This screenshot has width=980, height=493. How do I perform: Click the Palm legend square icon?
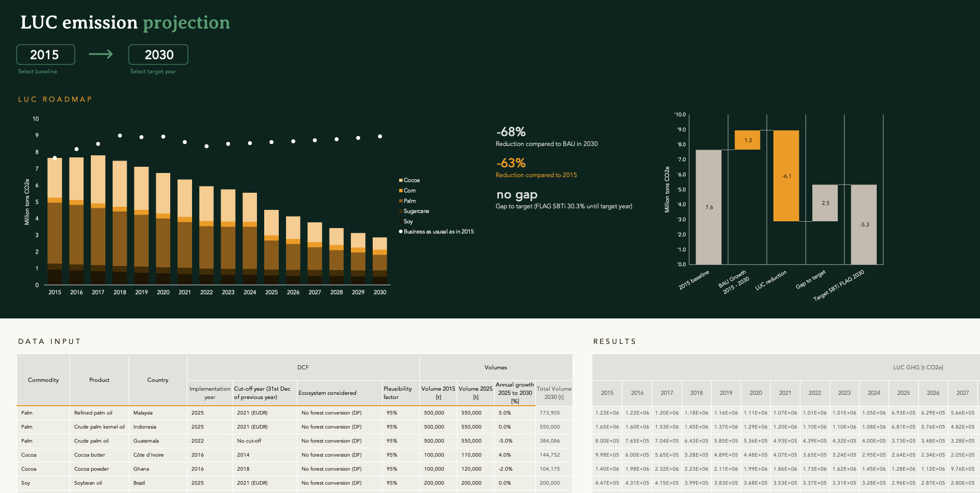click(400, 201)
